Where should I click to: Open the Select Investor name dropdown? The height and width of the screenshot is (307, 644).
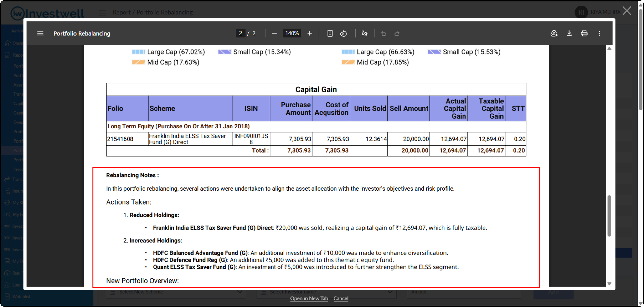(326, 292)
